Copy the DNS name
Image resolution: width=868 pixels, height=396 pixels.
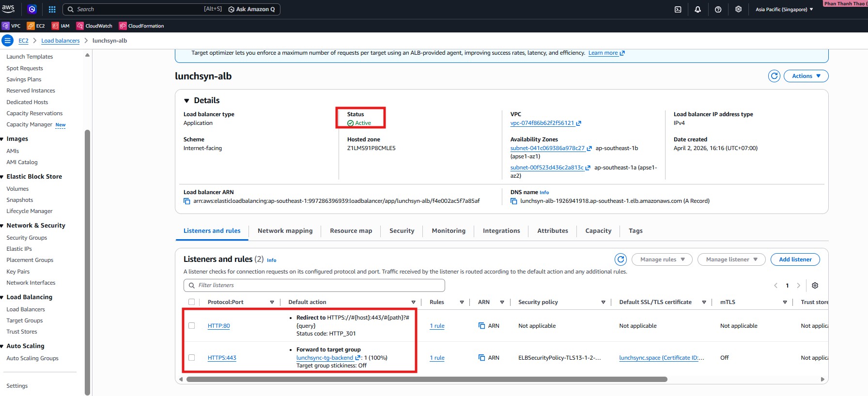coord(514,201)
